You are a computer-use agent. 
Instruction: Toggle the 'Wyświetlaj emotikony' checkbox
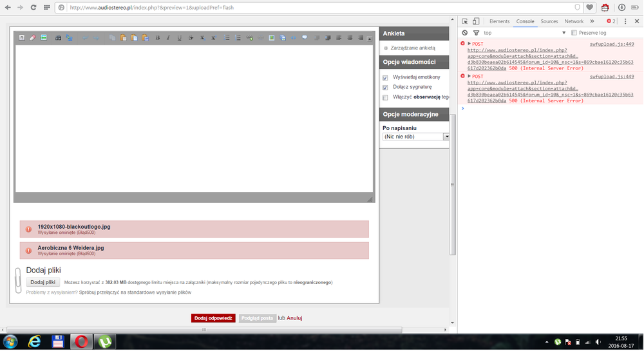(x=385, y=77)
